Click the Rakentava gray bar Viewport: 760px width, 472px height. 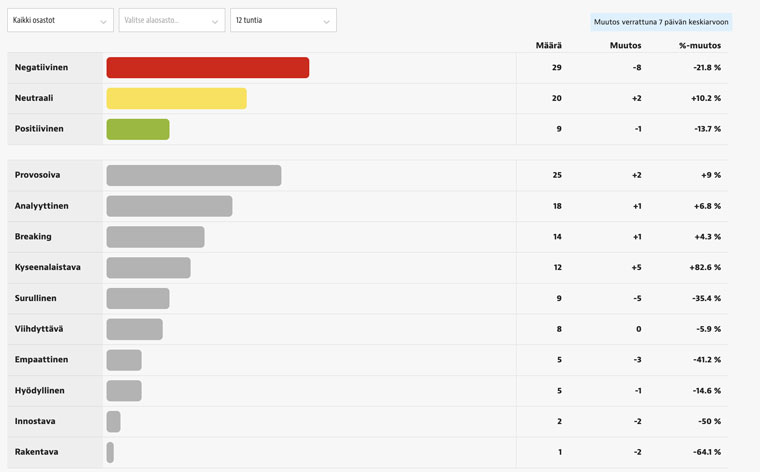pyautogui.click(x=110, y=452)
